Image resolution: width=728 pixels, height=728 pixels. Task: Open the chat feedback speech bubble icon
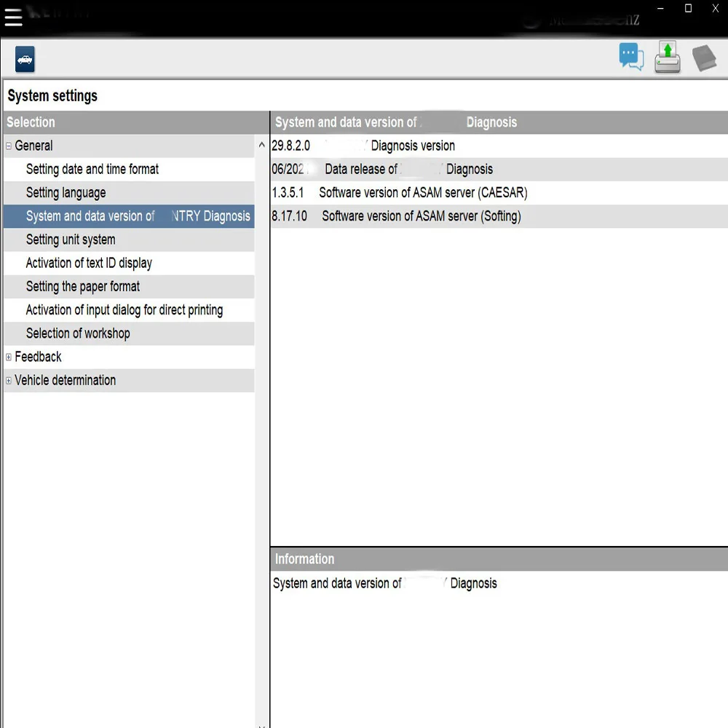[631, 57]
